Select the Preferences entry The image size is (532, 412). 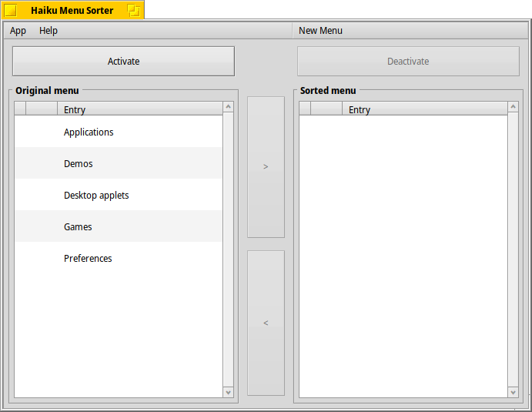click(x=119, y=258)
